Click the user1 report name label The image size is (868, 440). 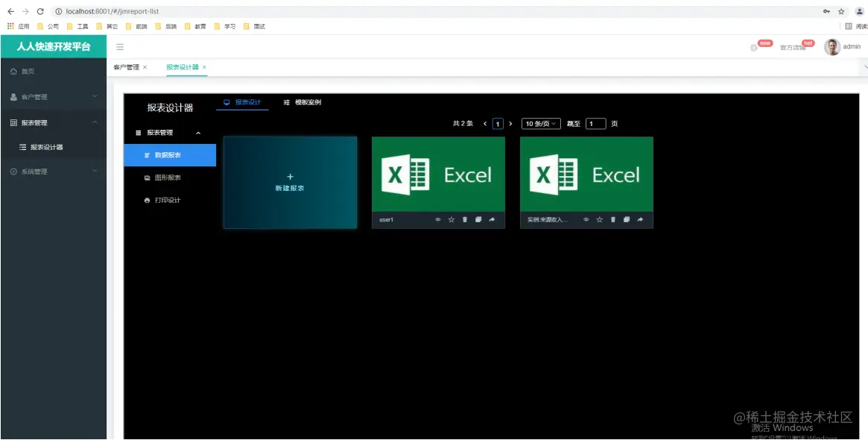pos(386,220)
